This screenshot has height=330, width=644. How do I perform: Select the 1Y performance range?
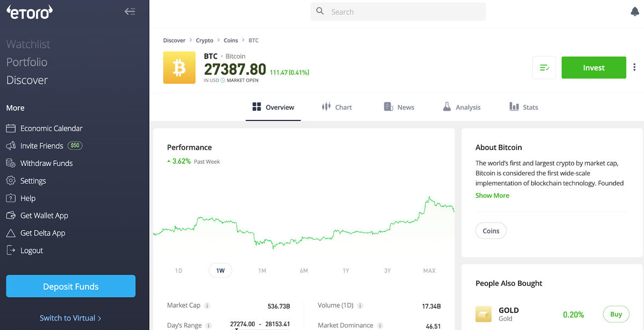coord(346,270)
